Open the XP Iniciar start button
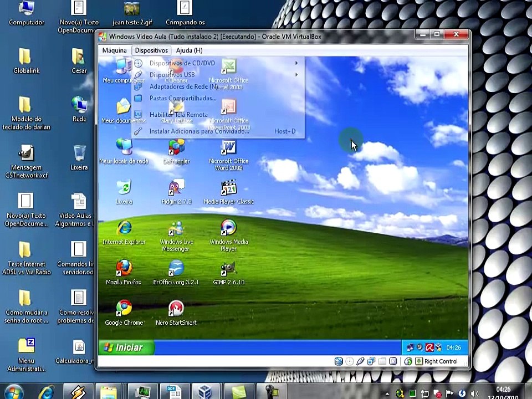The image size is (532, 399). (x=126, y=347)
